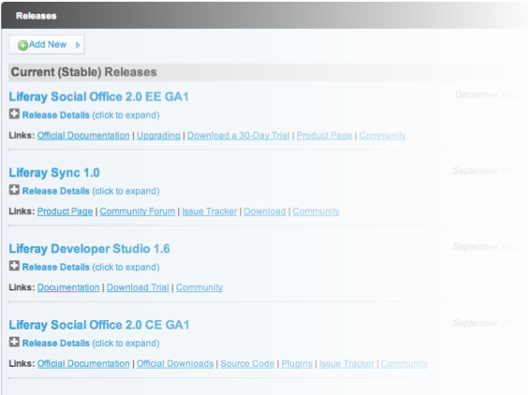Open Issue Tracker link for Social Office CE GA1
Image resolution: width=532 pixels, height=395 pixels.
347,364
